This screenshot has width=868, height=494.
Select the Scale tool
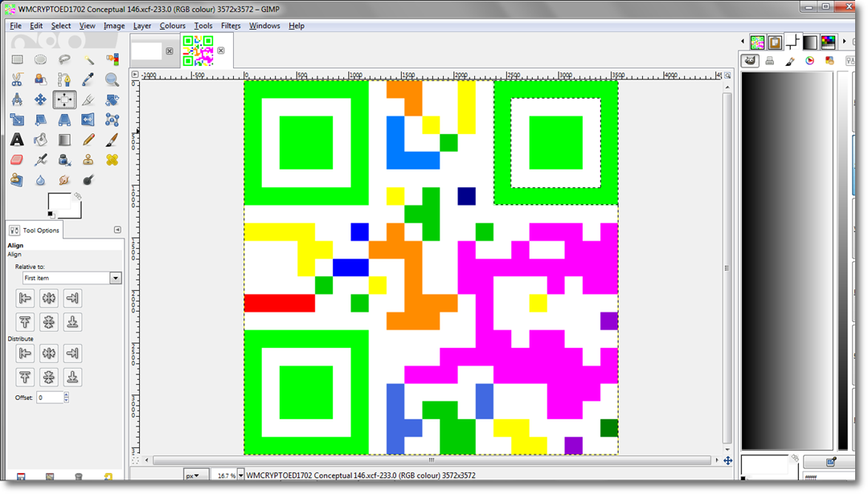(17, 120)
